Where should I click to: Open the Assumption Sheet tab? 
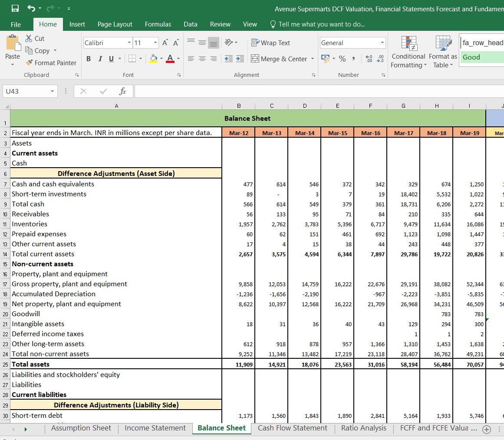click(81, 428)
